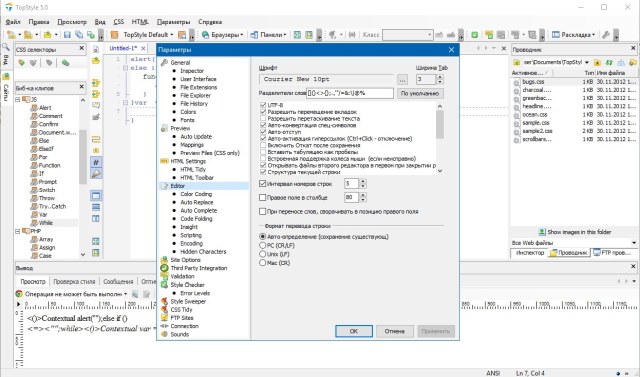The height and width of the screenshot is (377, 640).
Task: Open the Параметры menu
Action: [173, 22]
